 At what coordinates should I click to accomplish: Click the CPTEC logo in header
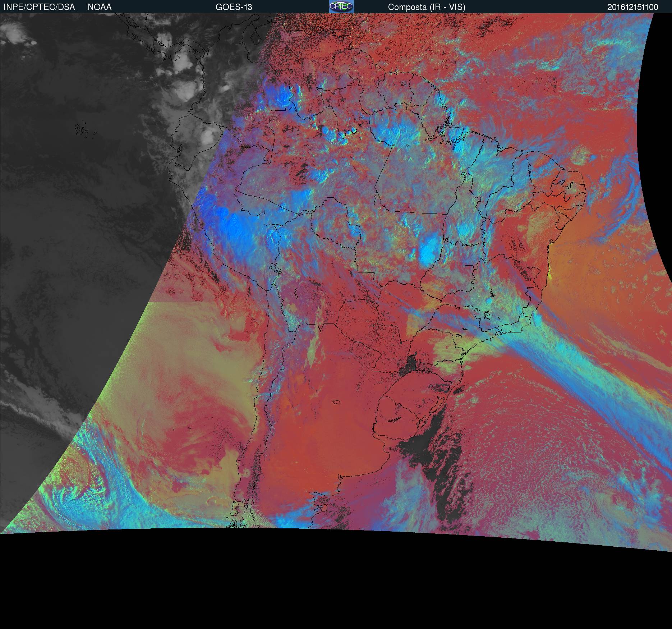[x=341, y=6]
